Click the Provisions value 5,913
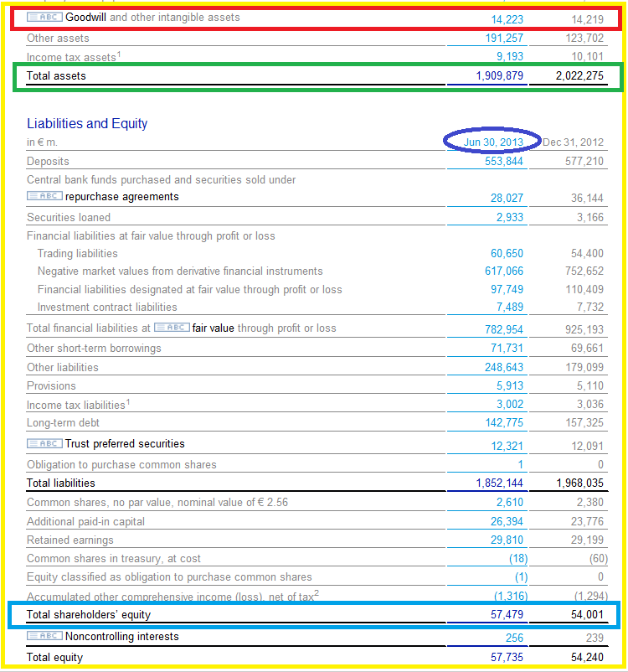 pyautogui.click(x=510, y=385)
